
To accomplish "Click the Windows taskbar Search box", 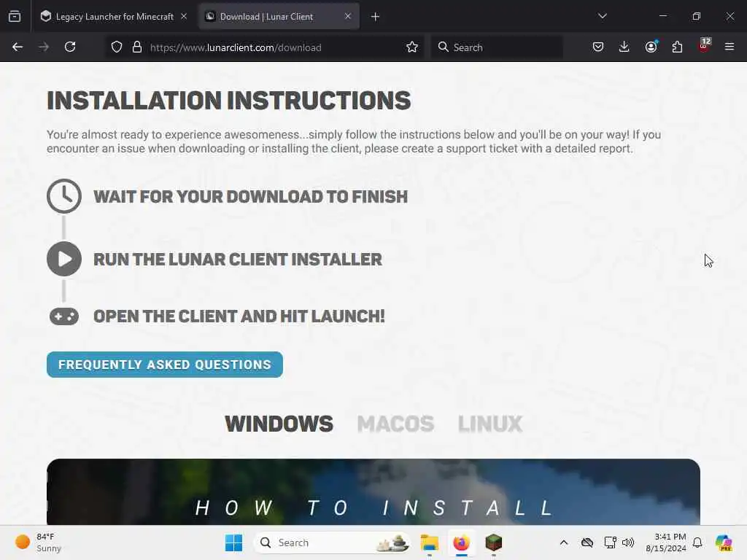I will 333,542.
